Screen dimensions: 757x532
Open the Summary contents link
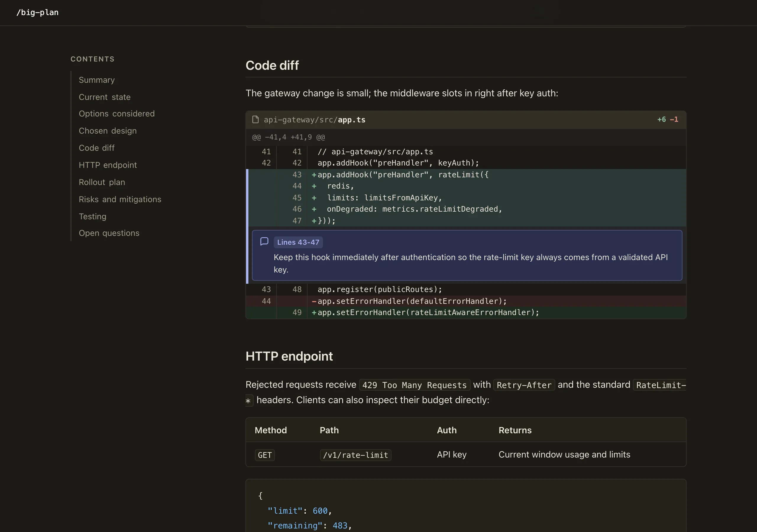[x=97, y=80]
